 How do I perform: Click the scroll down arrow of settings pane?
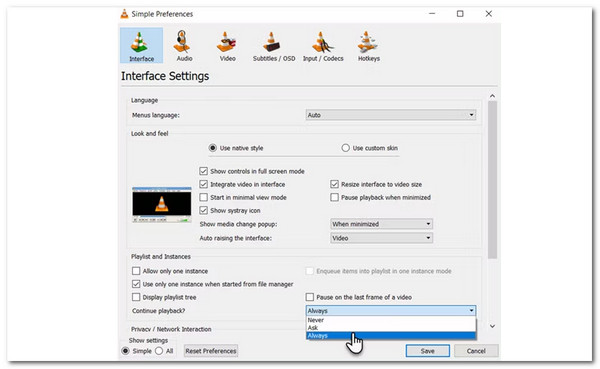coord(492,326)
